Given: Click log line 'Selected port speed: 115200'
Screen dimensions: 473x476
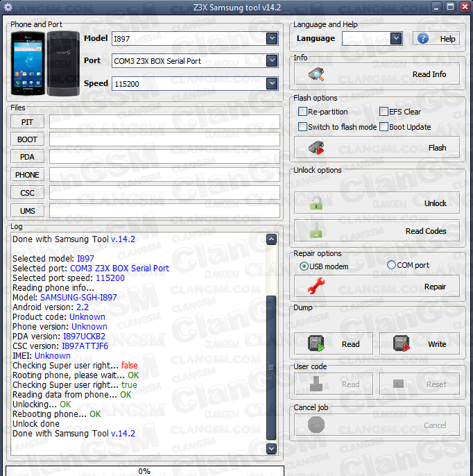Looking at the screenshot, I should [x=68, y=278].
